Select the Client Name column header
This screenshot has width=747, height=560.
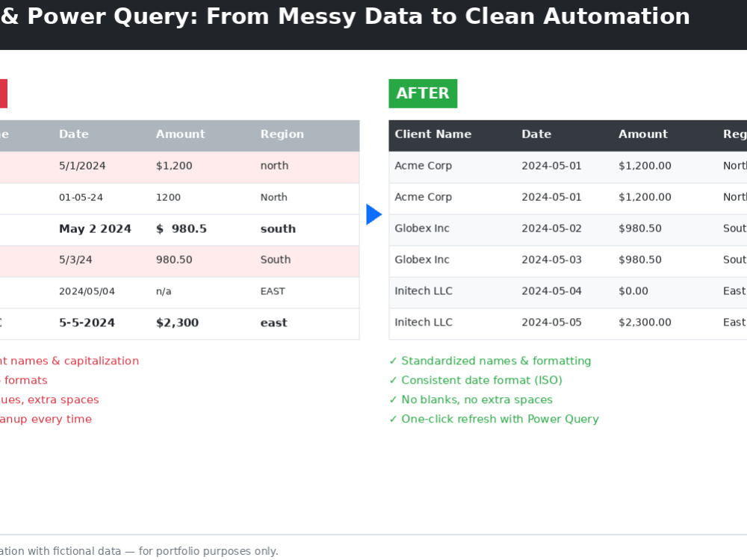(433, 134)
